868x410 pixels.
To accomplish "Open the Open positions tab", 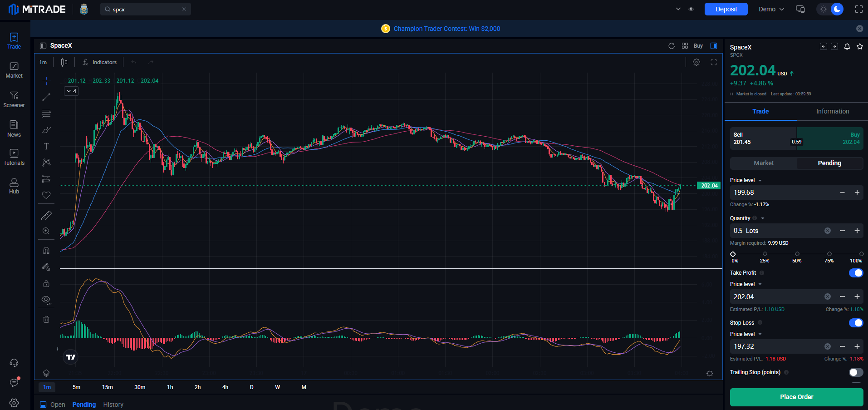I will click(58, 405).
